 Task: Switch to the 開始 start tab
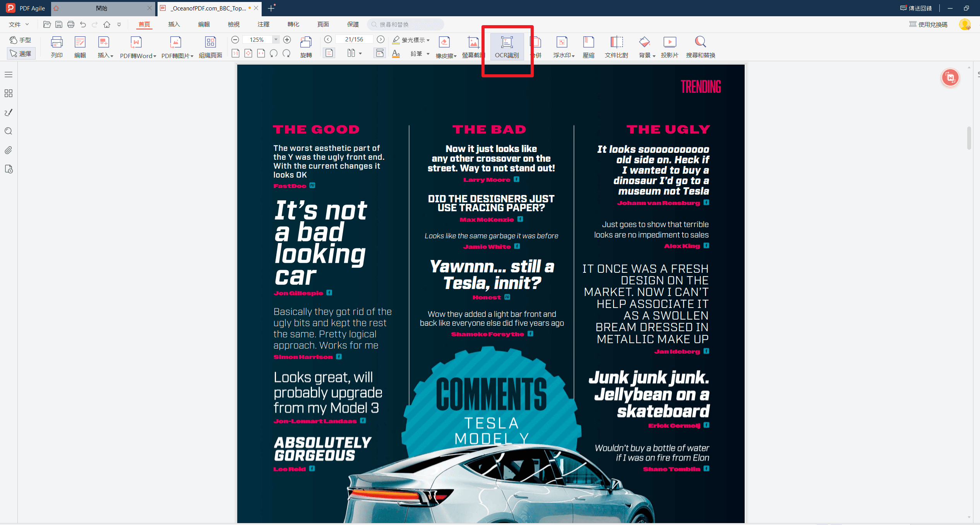tap(102, 8)
